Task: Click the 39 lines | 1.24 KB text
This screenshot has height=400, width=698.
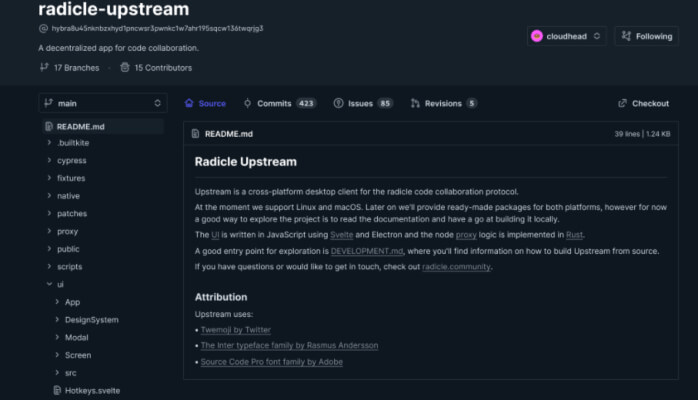Action: click(642, 134)
